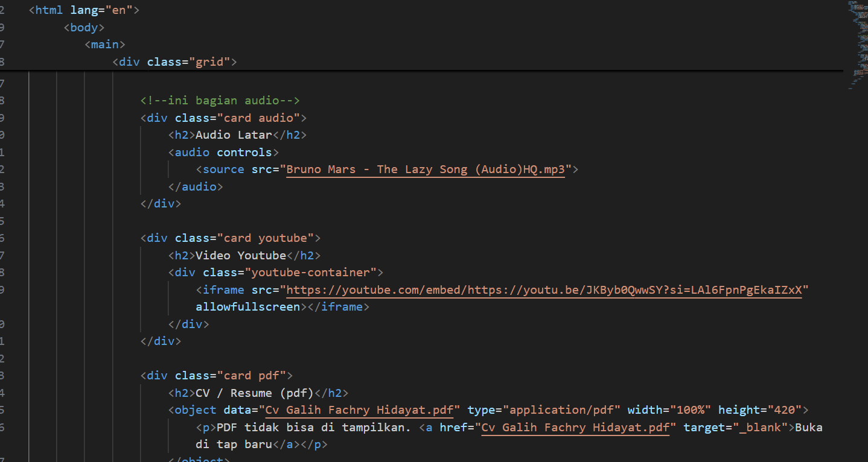
Task: Click the PDF path in the anchor href
Action: (576, 428)
